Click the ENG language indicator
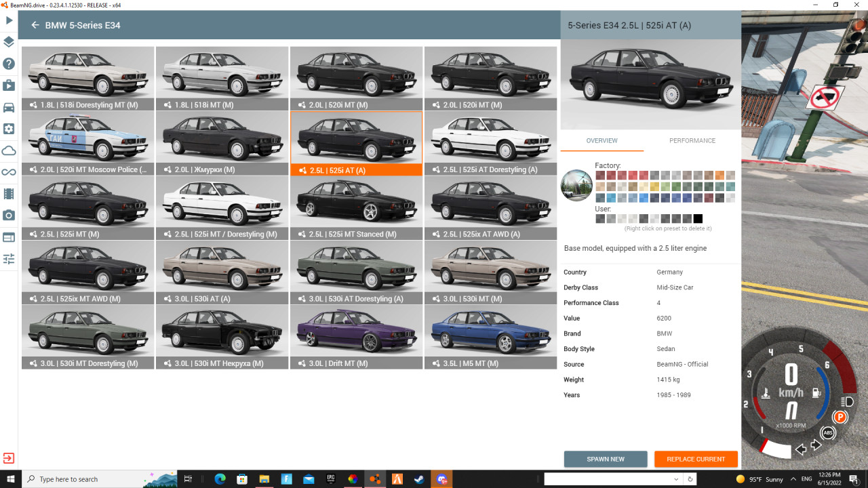This screenshot has height=488, width=868. pos(807,479)
